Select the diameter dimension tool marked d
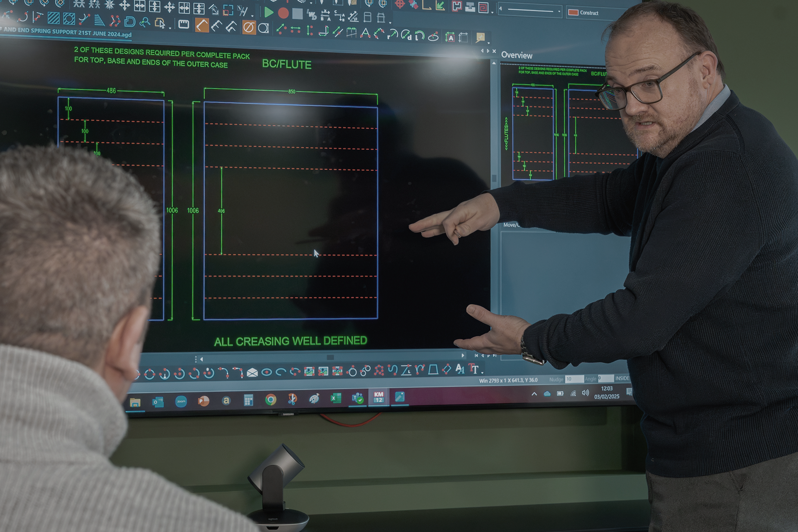This screenshot has width=798, height=532. (406, 35)
